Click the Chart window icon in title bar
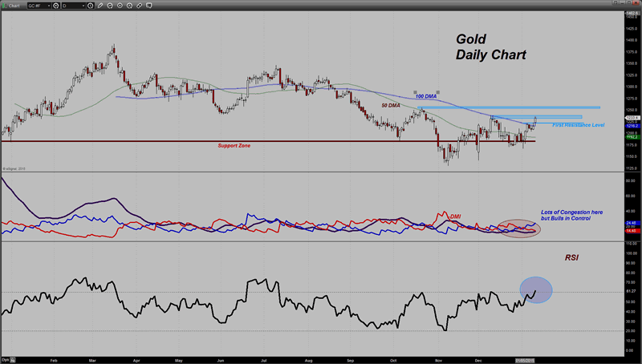This screenshot has height=364, width=642. (6, 4)
